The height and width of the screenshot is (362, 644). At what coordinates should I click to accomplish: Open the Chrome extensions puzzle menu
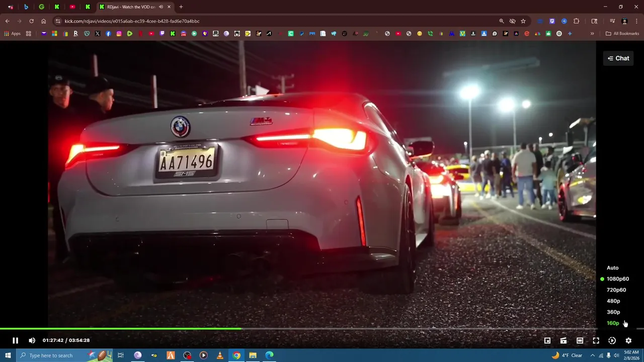(577, 21)
